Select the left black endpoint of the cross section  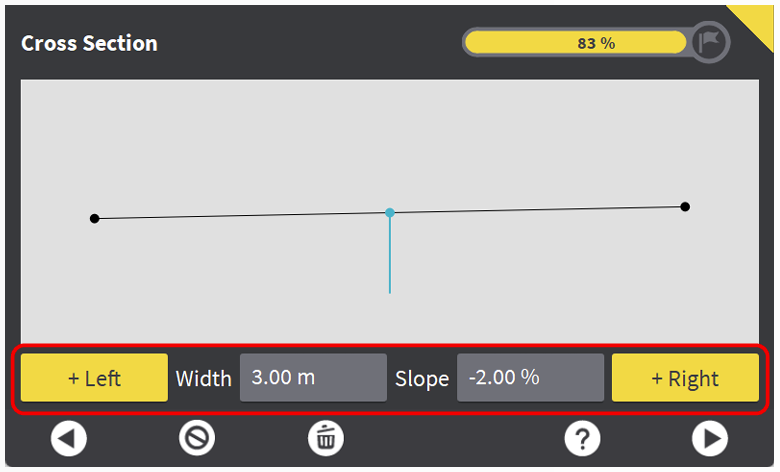click(95, 218)
